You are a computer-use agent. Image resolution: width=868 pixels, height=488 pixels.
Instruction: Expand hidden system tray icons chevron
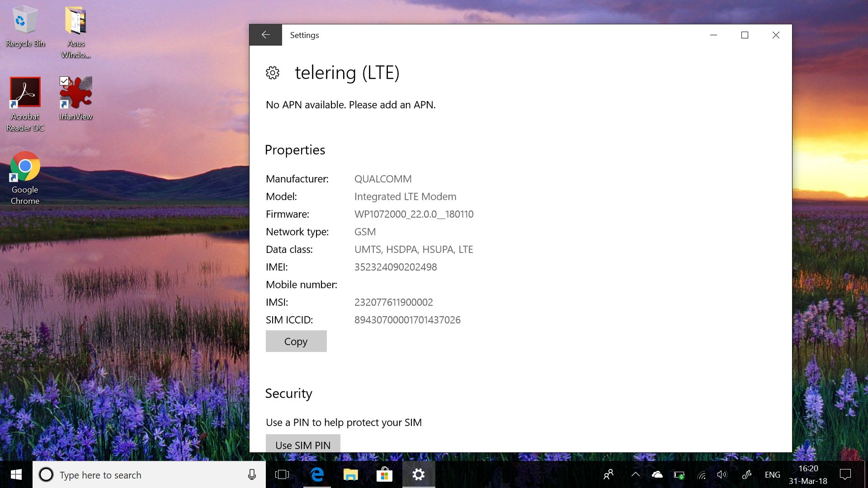pyautogui.click(x=635, y=474)
